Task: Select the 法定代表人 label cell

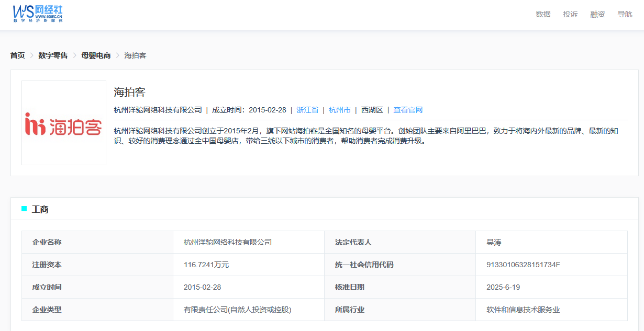Action: (400, 242)
